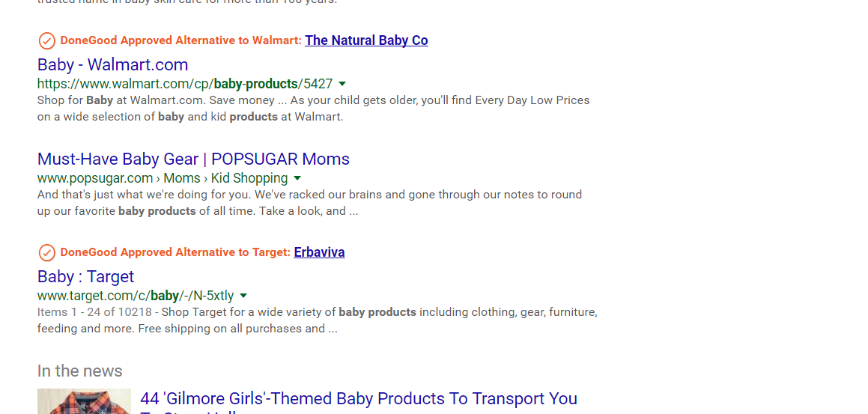This screenshot has width=868, height=414.
Task: Click the green walmart.com baby-products URL
Action: [184, 83]
